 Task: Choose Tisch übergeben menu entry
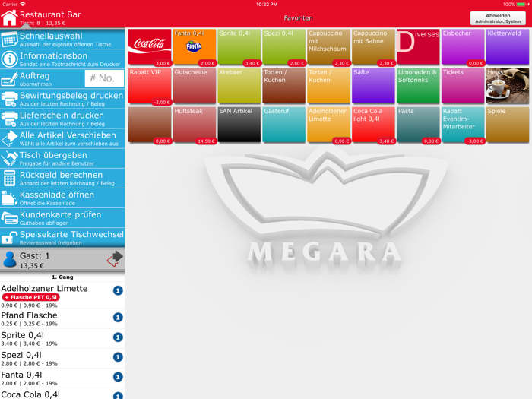click(x=62, y=159)
